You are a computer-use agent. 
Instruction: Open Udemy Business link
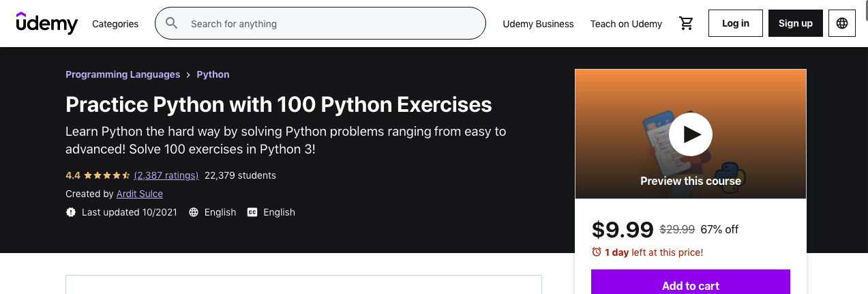[538, 23]
